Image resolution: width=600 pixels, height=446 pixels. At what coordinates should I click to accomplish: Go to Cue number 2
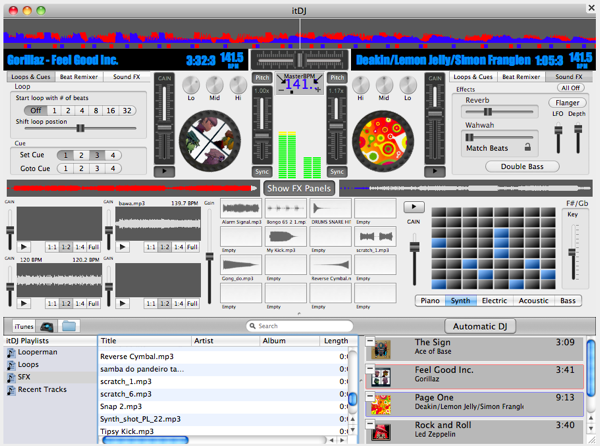(x=81, y=168)
